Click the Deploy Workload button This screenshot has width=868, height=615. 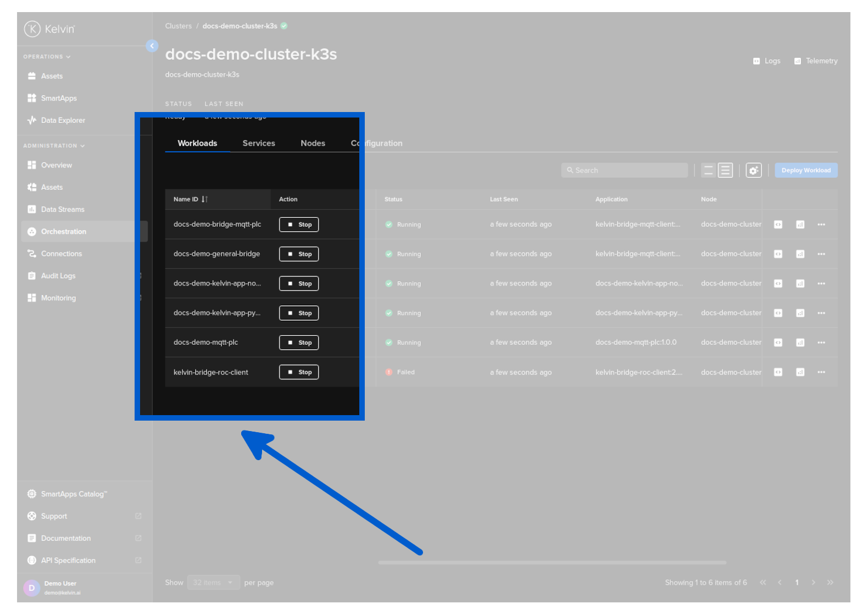coord(805,171)
